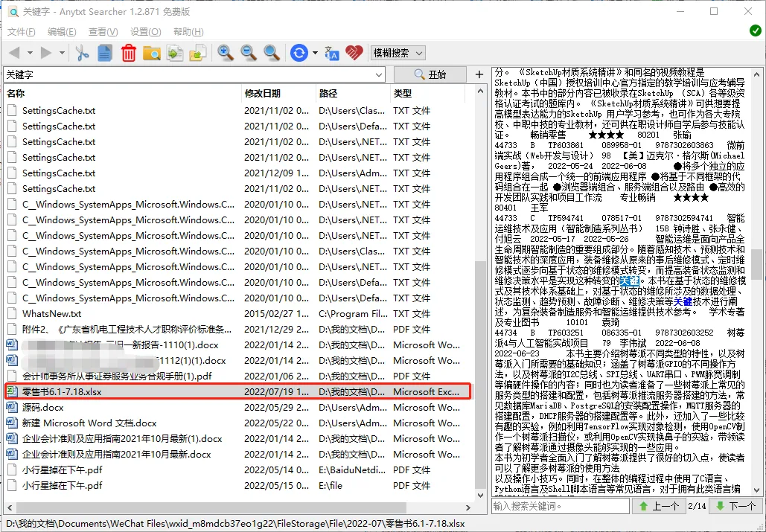Sort results by the 路径 column header

(x=353, y=93)
